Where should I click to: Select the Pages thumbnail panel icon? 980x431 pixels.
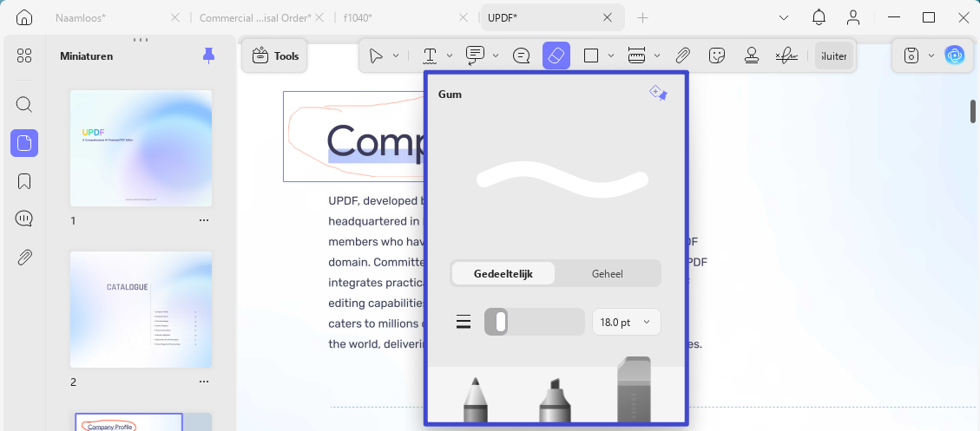point(23,143)
